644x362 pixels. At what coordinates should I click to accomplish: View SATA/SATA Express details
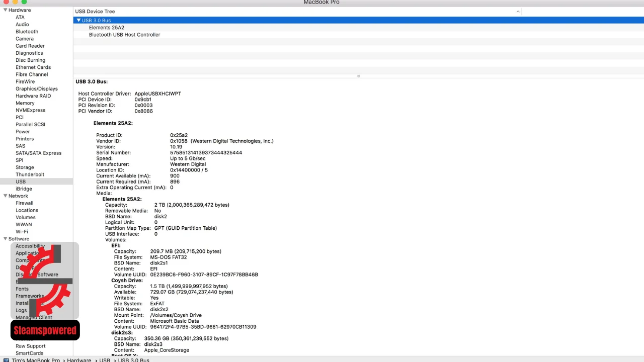click(x=38, y=153)
